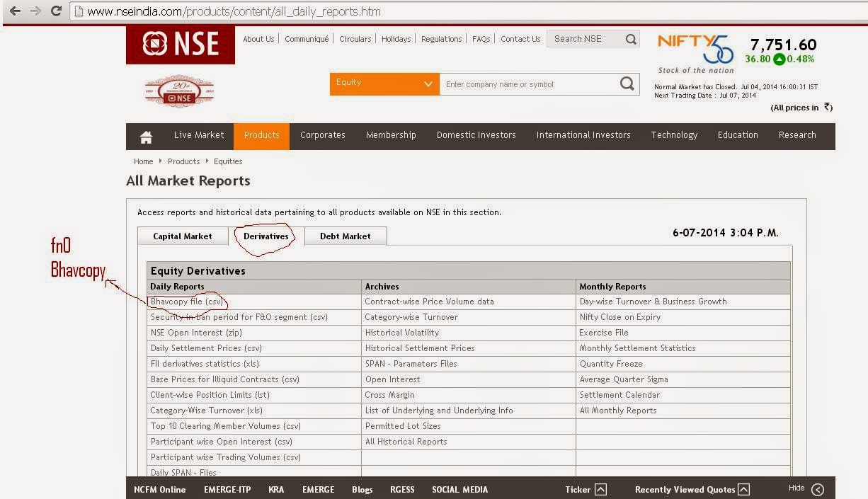Screen dimensions: 868x499
Task: Open Category-Wise Turnover (xls)
Action: pyautogui.click(x=206, y=411)
